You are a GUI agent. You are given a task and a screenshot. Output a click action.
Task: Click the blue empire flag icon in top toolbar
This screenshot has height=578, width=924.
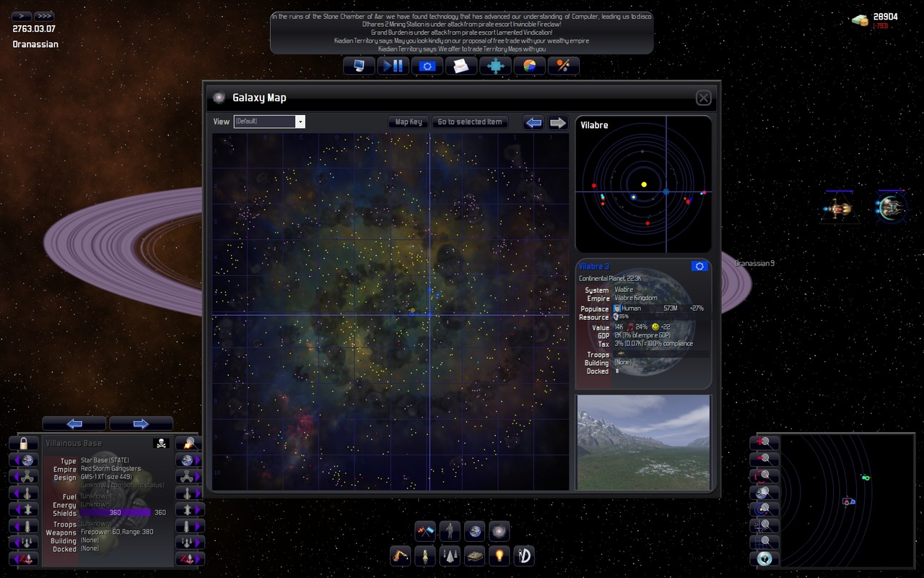[427, 66]
